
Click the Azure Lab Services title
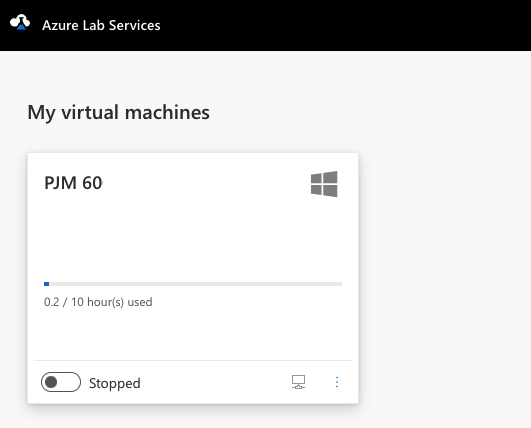pos(101,25)
